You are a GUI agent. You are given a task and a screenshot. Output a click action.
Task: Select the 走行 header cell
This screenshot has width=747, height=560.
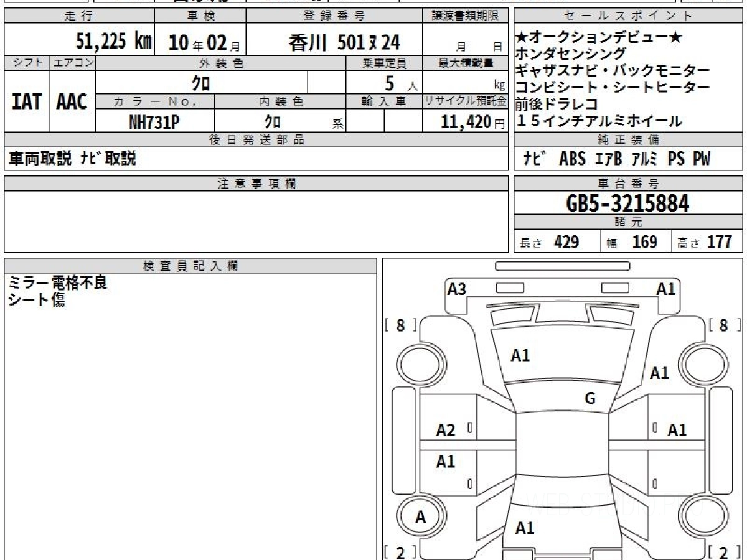click(x=79, y=16)
